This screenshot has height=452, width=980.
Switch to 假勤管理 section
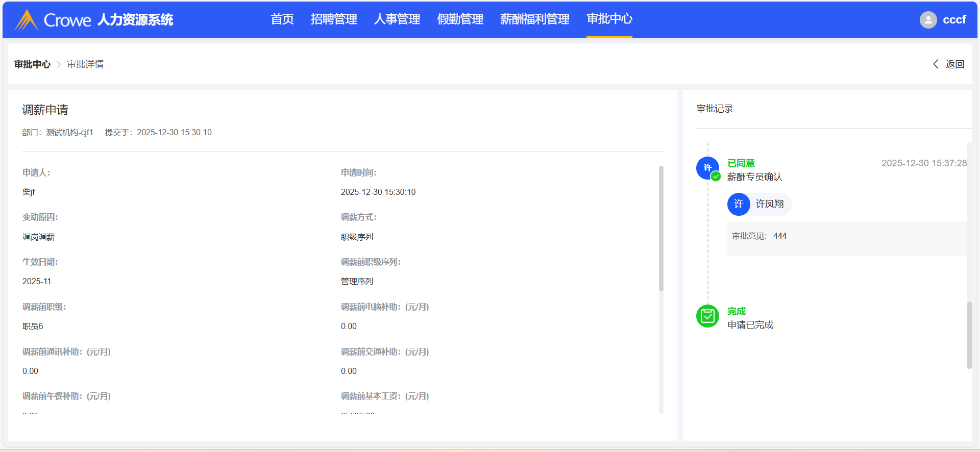click(x=460, y=19)
